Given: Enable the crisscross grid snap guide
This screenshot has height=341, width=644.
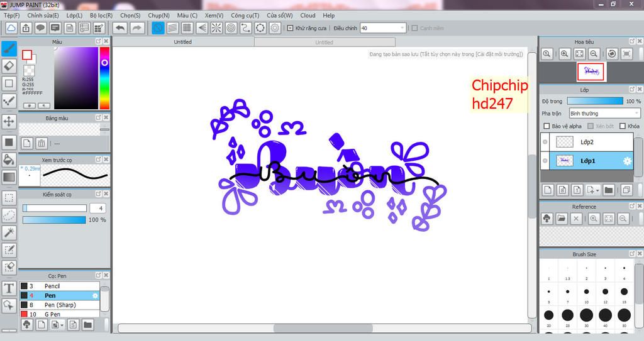Looking at the screenshot, I should [187, 28].
